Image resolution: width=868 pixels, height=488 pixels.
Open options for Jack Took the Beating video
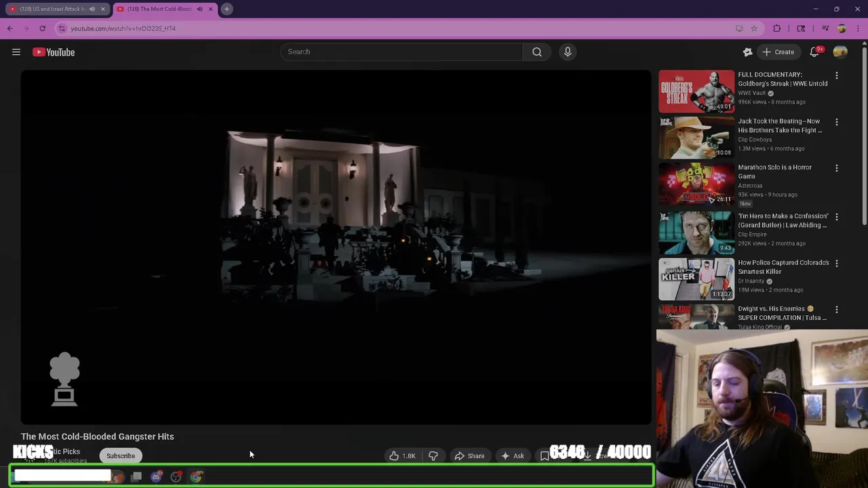pos(837,122)
